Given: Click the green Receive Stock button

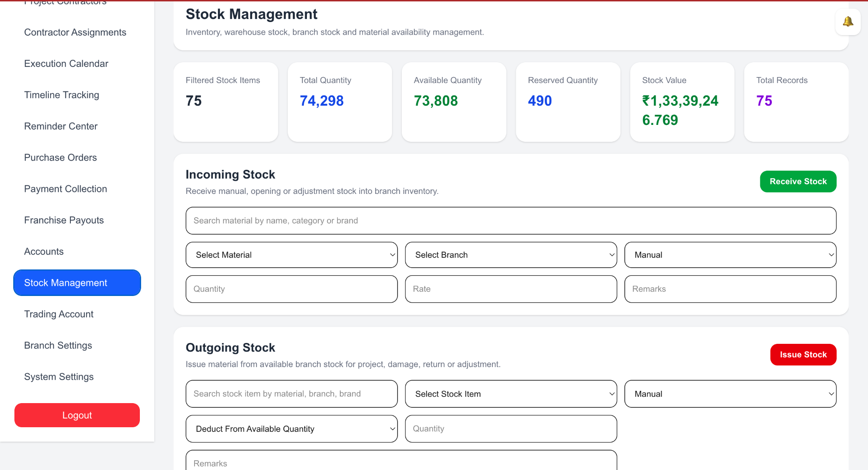Looking at the screenshot, I should [x=798, y=182].
